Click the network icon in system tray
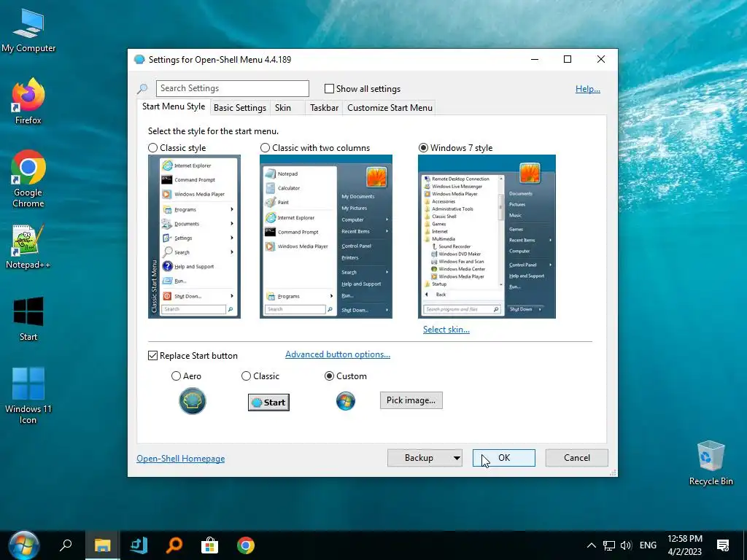747x560 pixels. tap(609, 545)
